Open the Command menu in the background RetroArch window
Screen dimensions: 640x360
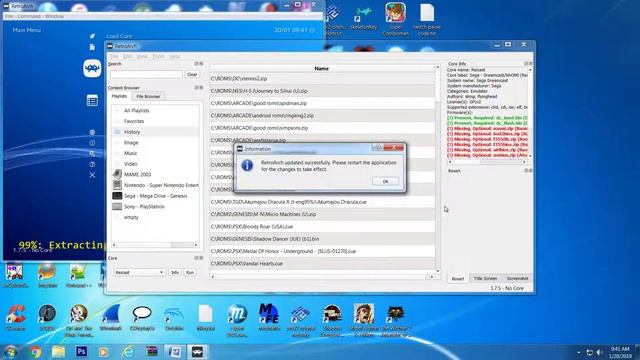click(x=29, y=16)
